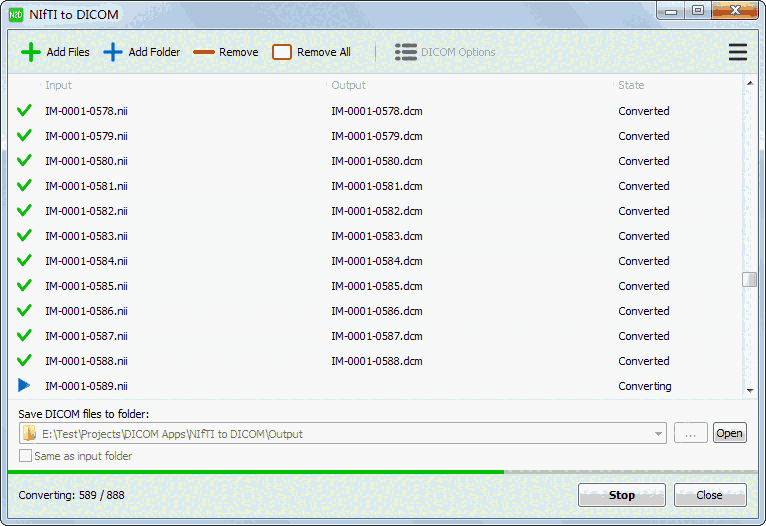Click green checkmark beside IM-0001-0581.nii
Viewport: 766px width, 526px height.
click(24, 185)
